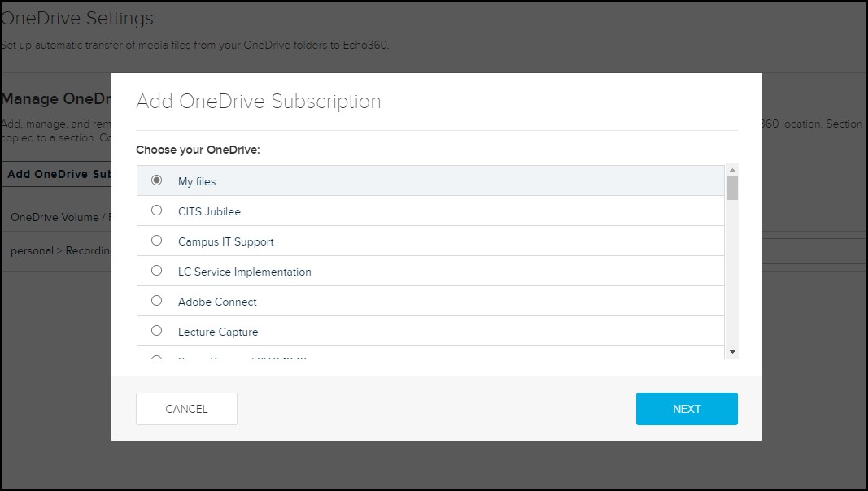Pick the LC Service Implementation radio button
This screenshot has height=491, width=868.
pos(157,271)
